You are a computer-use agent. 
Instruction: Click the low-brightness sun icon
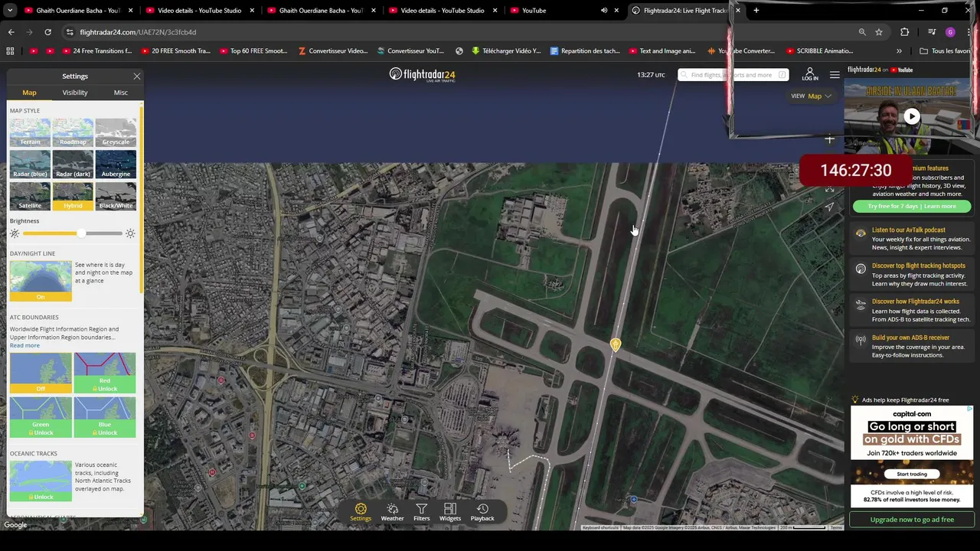point(15,233)
